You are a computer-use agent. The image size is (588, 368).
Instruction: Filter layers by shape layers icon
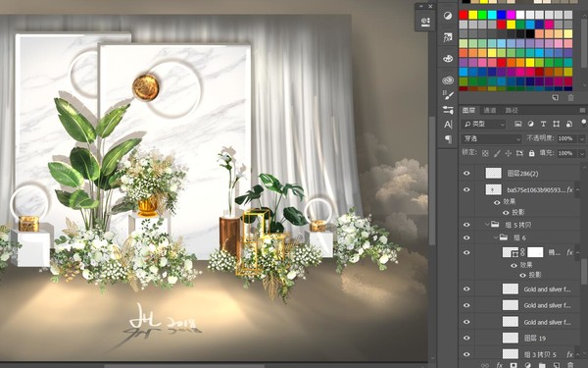556,124
